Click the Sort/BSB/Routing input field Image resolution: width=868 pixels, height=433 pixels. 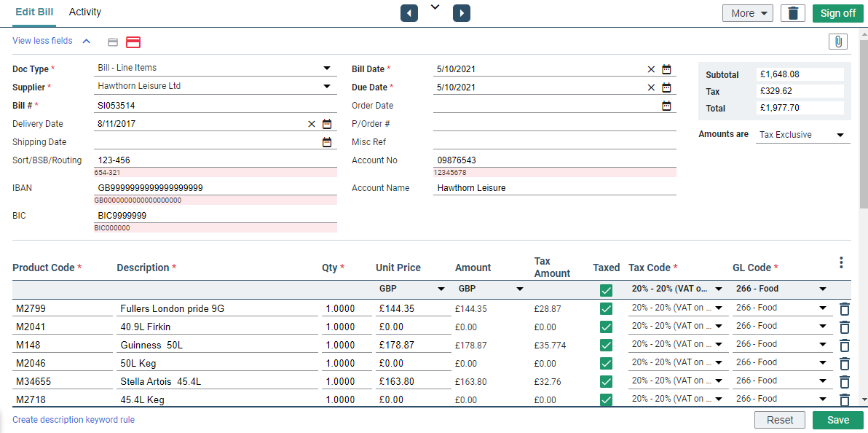pyautogui.click(x=216, y=160)
